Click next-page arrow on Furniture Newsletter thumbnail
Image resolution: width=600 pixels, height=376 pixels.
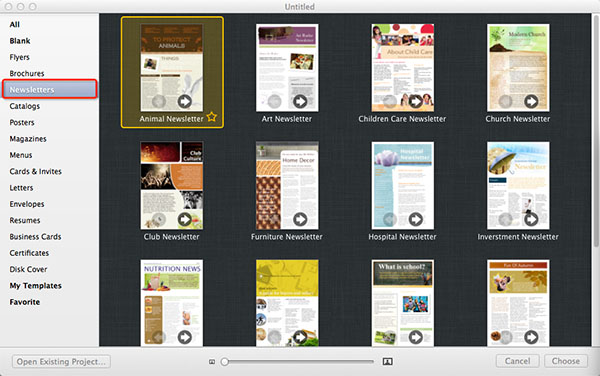(x=300, y=220)
